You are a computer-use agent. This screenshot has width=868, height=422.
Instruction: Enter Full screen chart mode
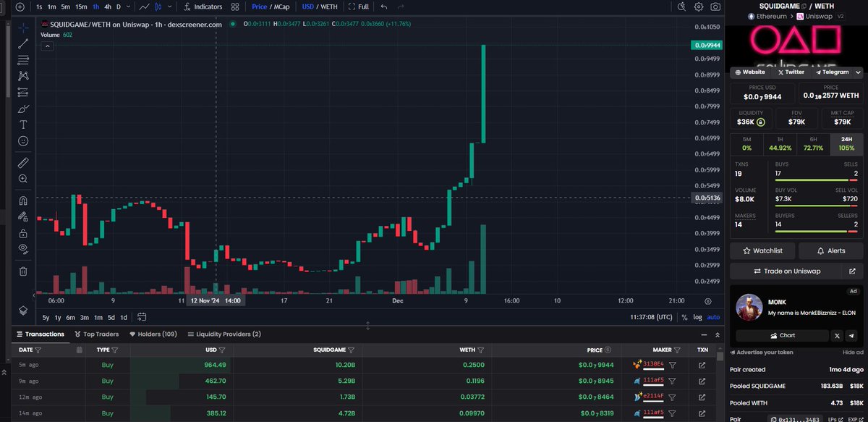pos(358,7)
